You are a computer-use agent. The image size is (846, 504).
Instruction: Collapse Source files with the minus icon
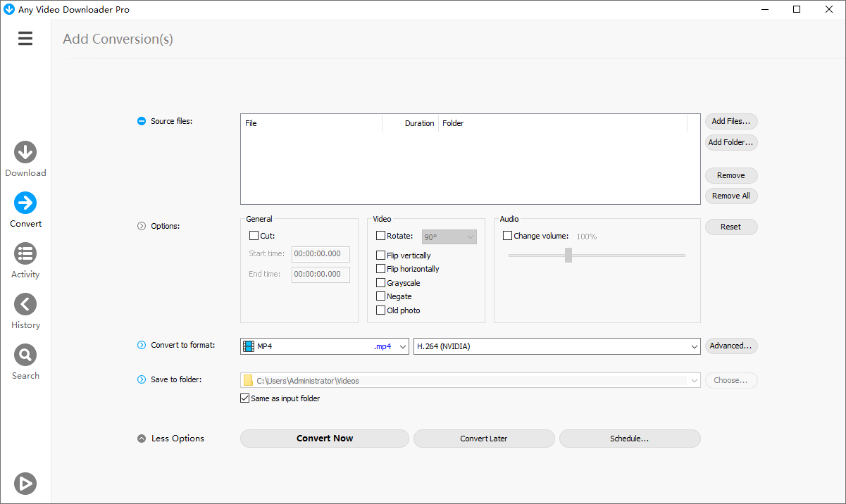pyautogui.click(x=142, y=121)
